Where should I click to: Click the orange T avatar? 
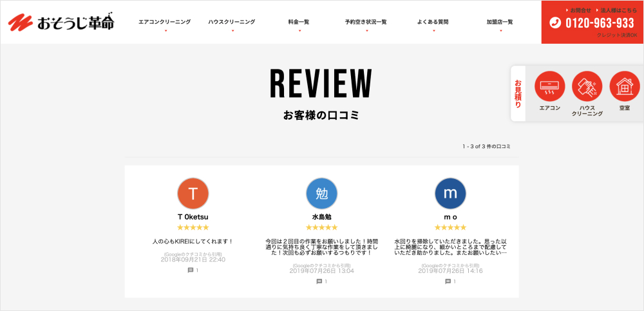tap(193, 193)
